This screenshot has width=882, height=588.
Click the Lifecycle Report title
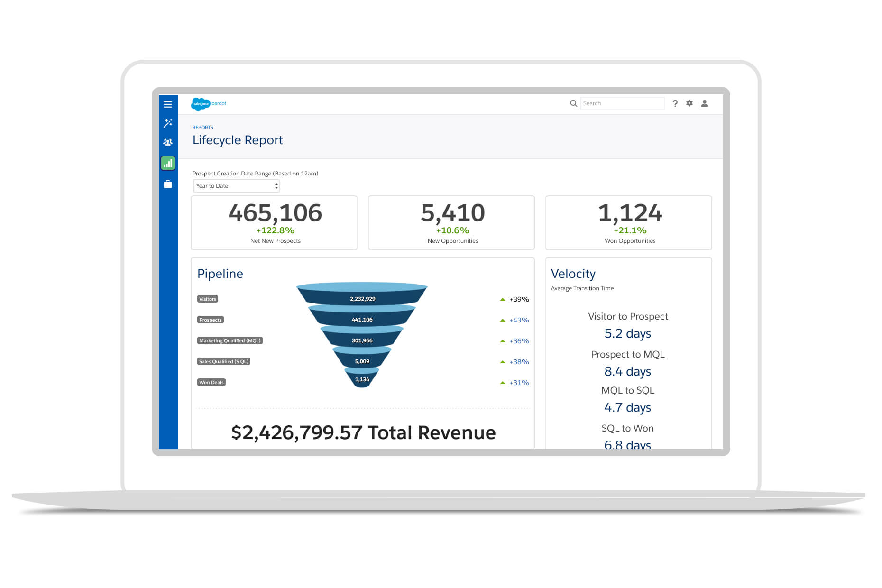[237, 140]
